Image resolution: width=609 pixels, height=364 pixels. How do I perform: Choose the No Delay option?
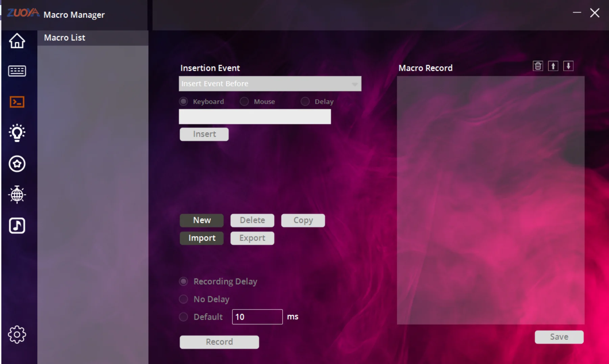point(184,299)
